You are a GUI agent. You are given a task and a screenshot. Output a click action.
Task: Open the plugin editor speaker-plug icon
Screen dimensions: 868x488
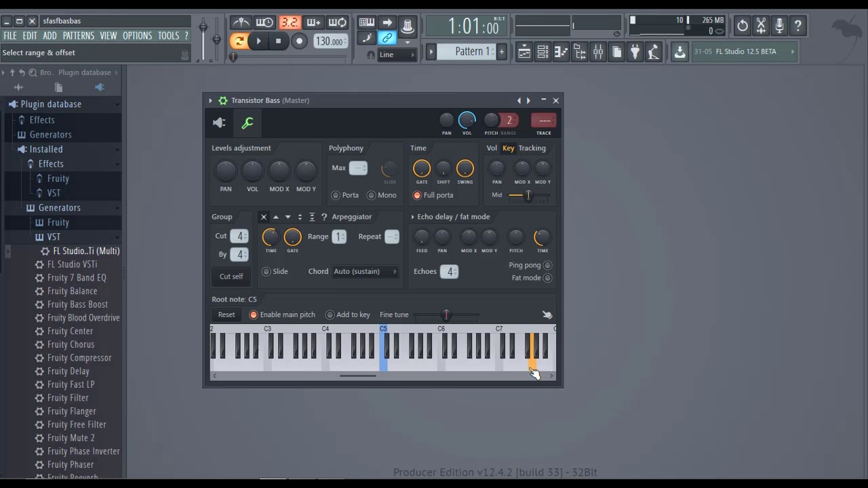point(219,123)
